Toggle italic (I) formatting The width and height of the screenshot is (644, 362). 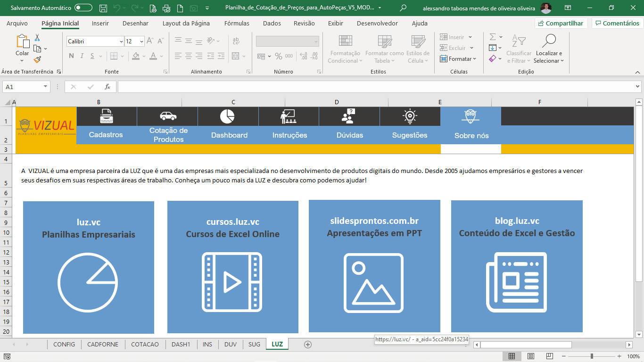coord(82,56)
